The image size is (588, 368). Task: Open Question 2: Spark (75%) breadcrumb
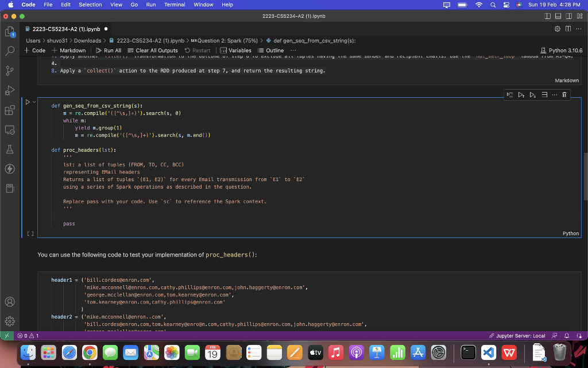(225, 41)
